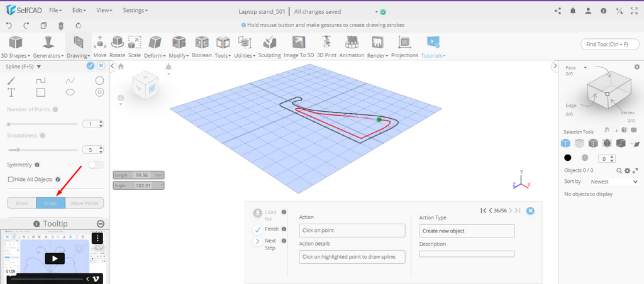Click the Erase mode button
Image resolution: width=644 pixels, height=284 pixels.
(x=50, y=203)
